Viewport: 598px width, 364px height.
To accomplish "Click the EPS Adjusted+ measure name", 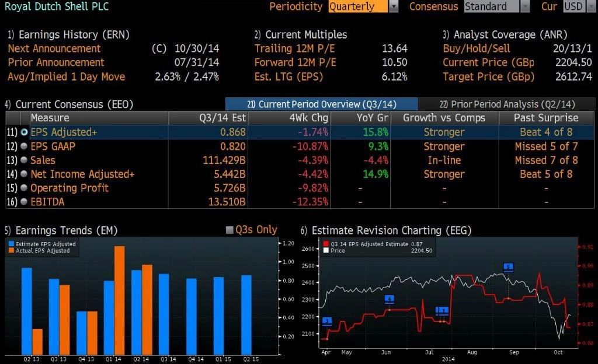I will [x=64, y=132].
